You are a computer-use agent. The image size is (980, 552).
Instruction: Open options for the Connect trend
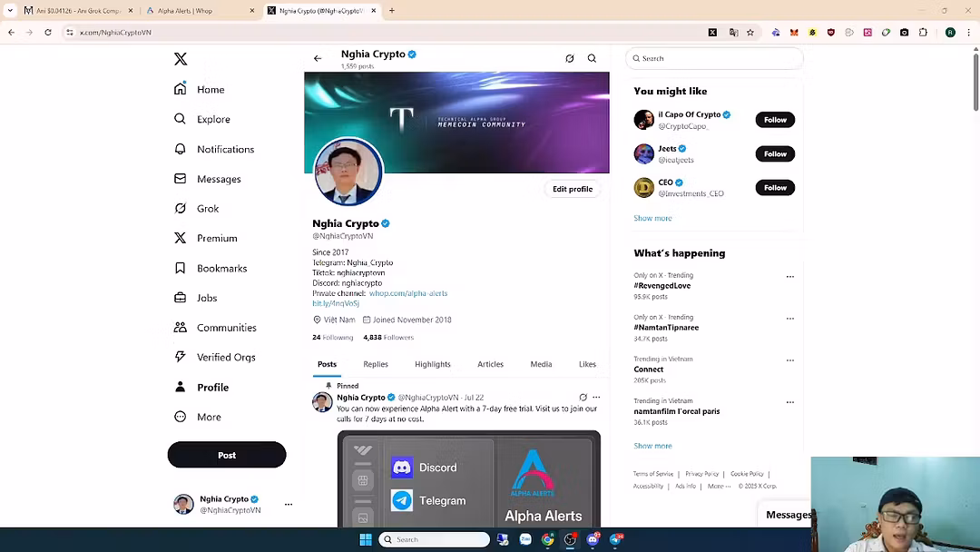(x=790, y=360)
